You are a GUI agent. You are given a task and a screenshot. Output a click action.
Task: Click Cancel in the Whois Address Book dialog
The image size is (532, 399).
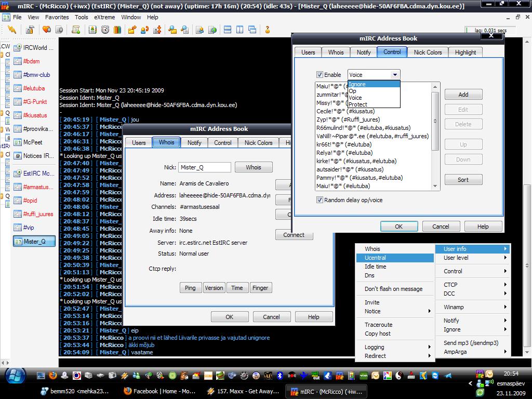[271, 317]
